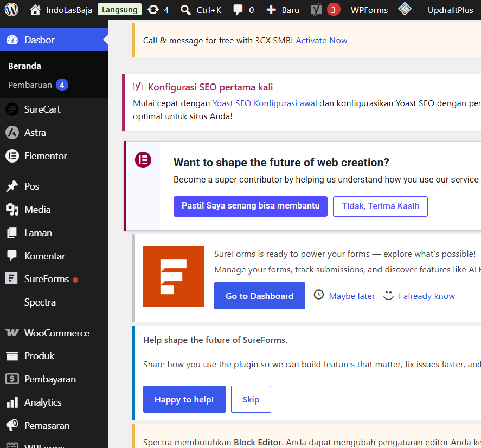Click the comments bubble icon in admin bar
The width and height of the screenshot is (481, 448).
point(238,10)
